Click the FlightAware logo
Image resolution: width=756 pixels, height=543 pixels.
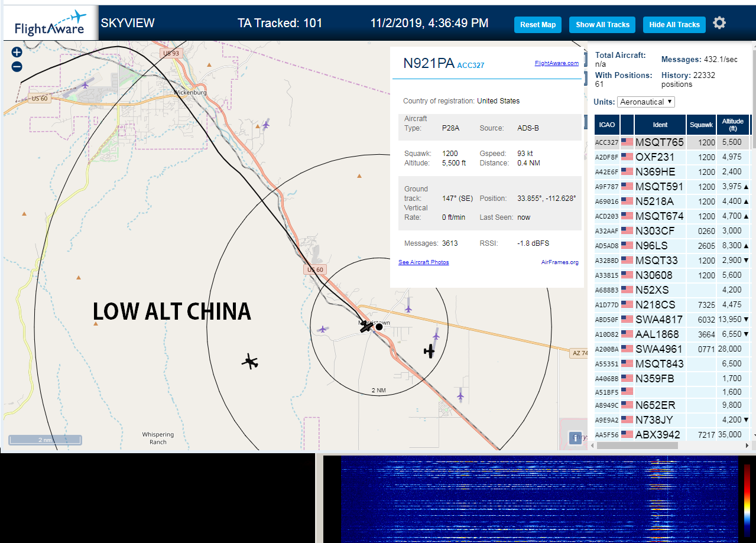point(50,24)
